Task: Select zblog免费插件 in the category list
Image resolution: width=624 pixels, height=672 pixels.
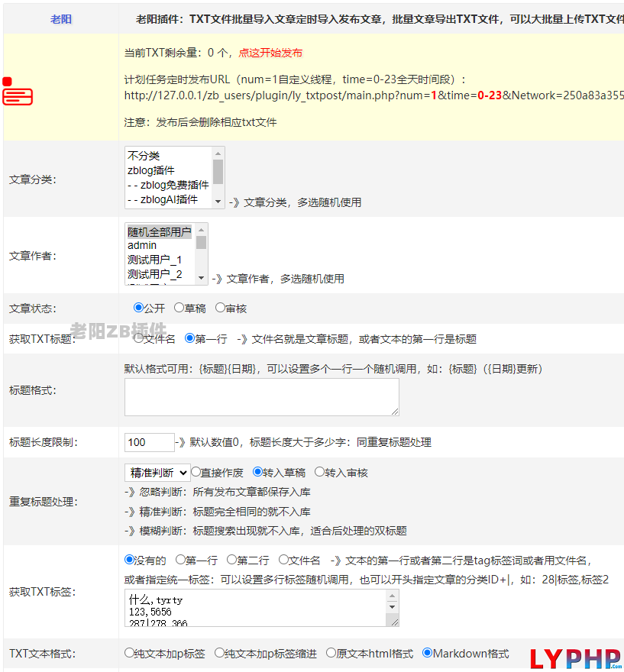Action: (x=169, y=185)
